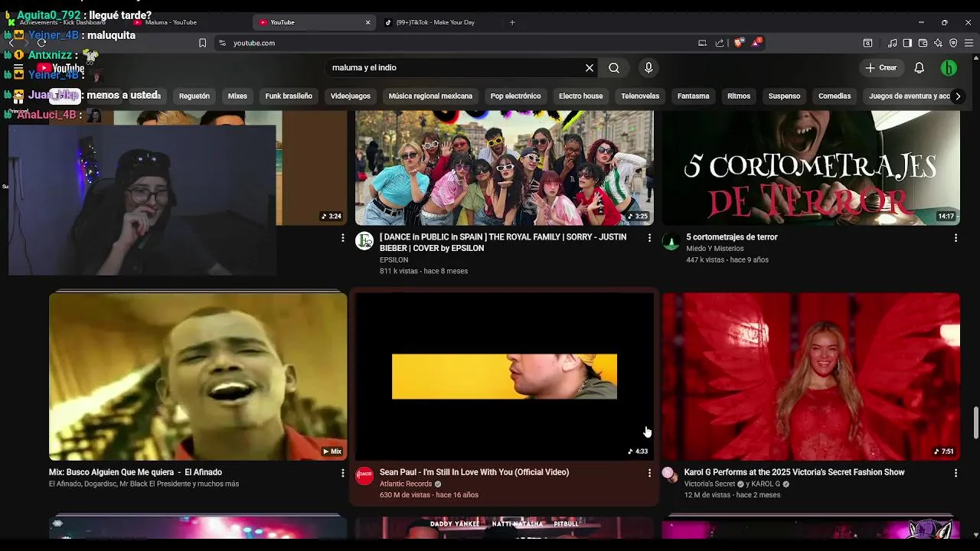Open the Brave Wallet icon

[x=923, y=43]
